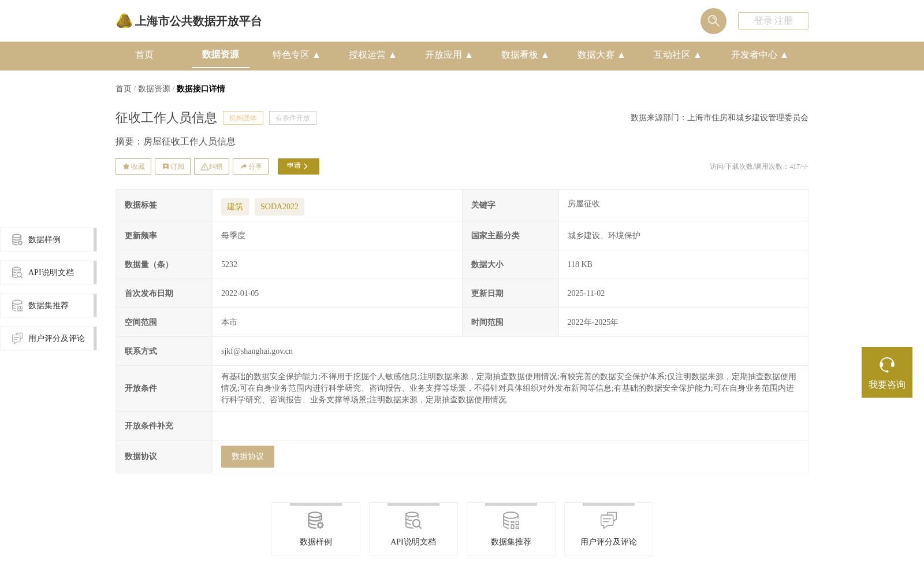Click breadcrumb link 首页
The image size is (924, 578).
pos(124,88)
